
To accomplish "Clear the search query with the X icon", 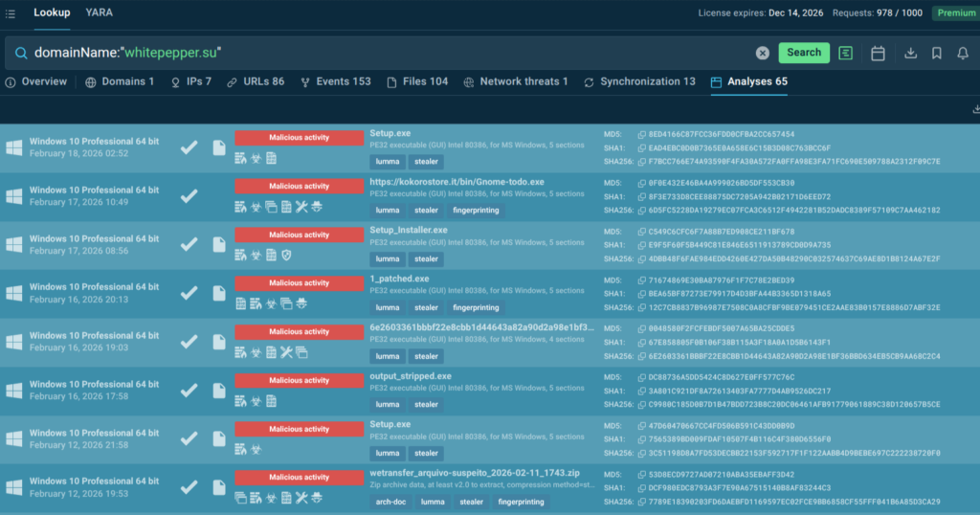I will (763, 53).
